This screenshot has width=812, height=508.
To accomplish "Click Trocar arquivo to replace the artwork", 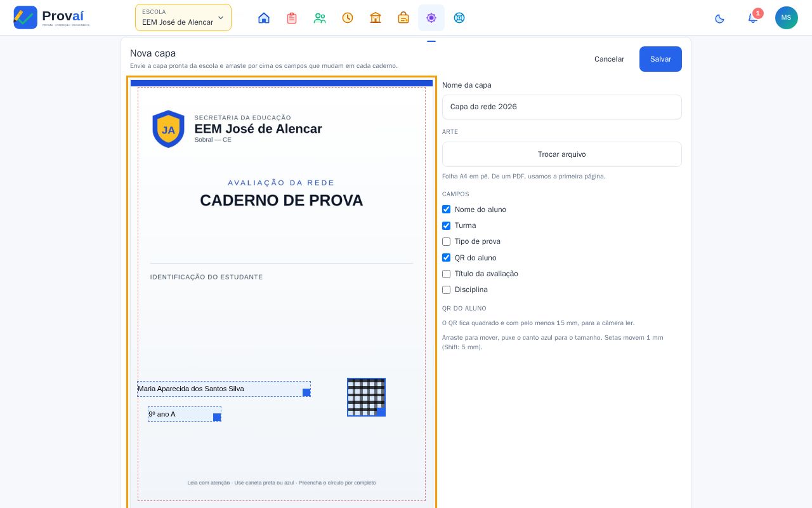I will click(x=562, y=154).
